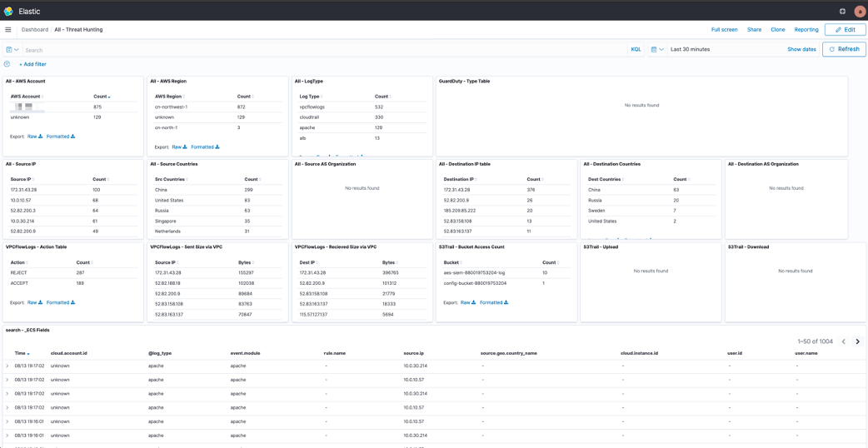Screen dimensions: 868x448
Task: Export S3Trail Bucket table Formatted
Action: tap(494, 302)
